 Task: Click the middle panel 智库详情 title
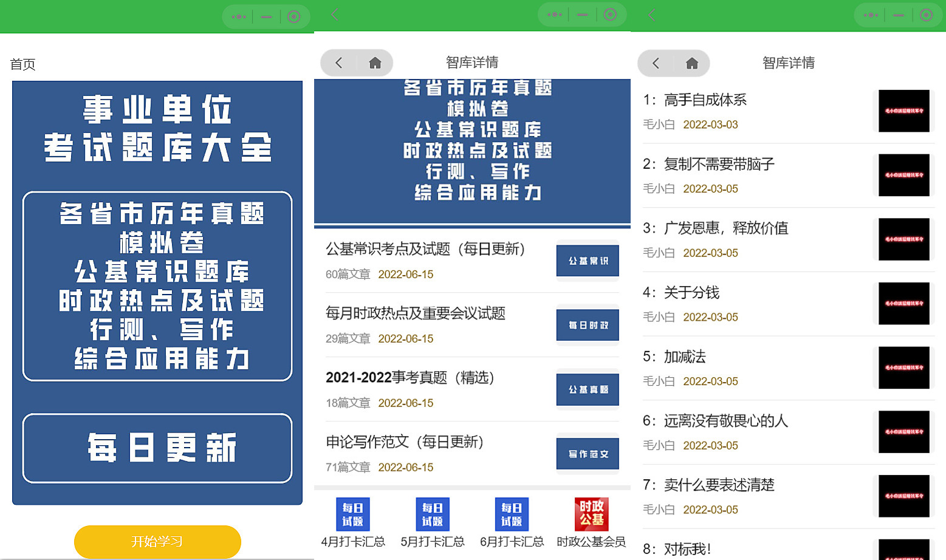click(472, 63)
